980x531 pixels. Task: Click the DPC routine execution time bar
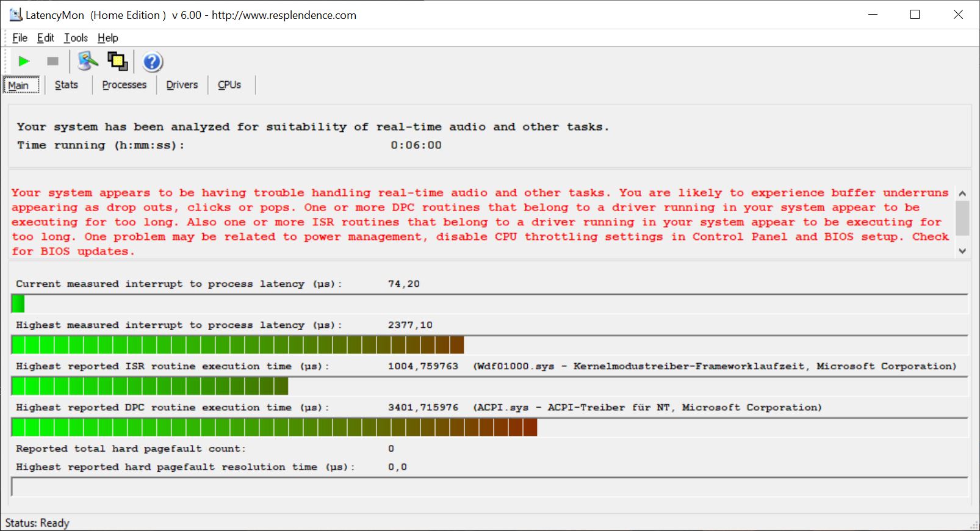(489, 427)
